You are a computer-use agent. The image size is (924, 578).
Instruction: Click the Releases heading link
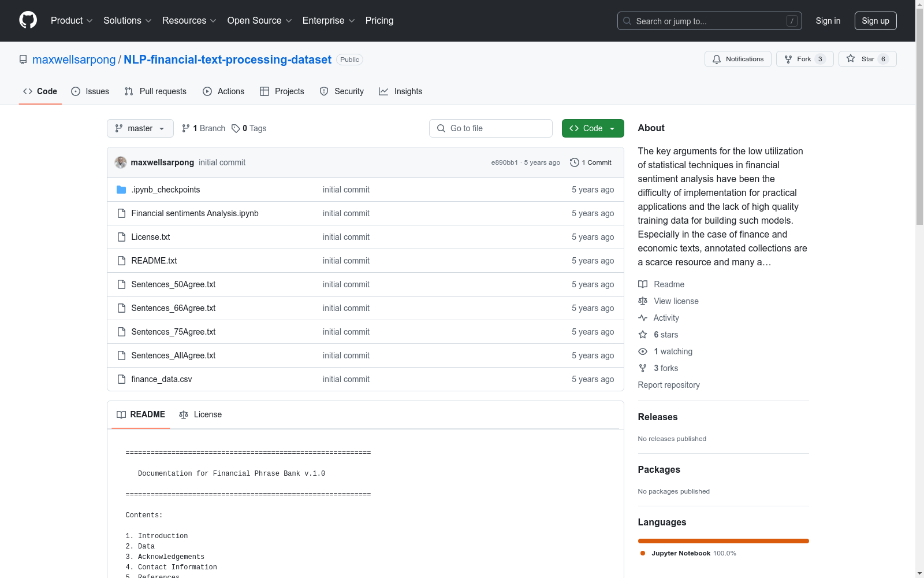coord(658,417)
